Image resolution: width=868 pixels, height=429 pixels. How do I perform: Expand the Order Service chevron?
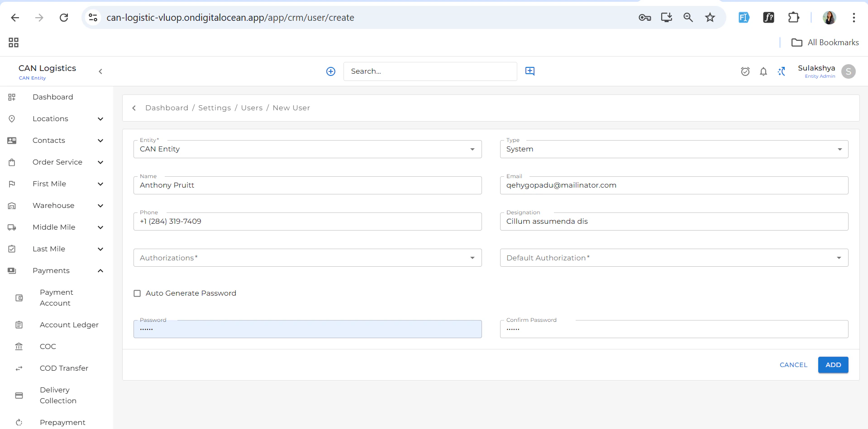coord(100,162)
